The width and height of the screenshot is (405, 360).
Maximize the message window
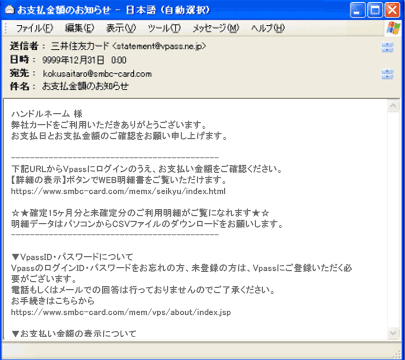point(375,10)
